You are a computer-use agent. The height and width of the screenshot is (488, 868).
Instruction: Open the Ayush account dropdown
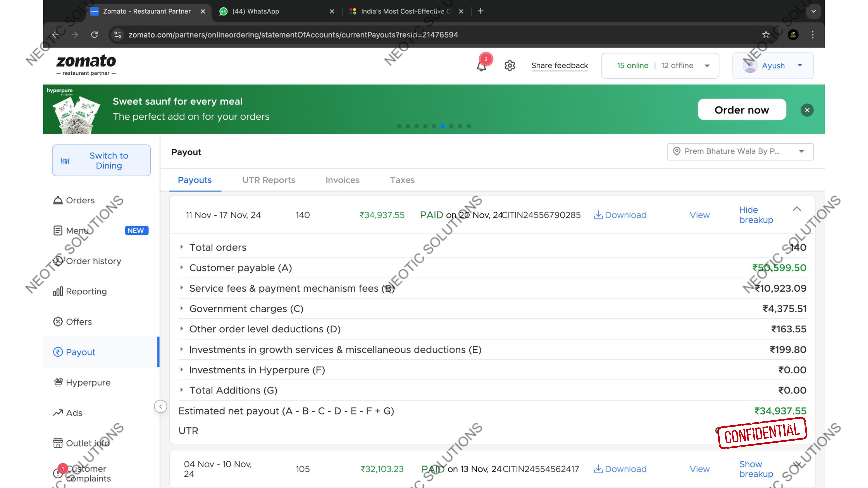(773, 66)
